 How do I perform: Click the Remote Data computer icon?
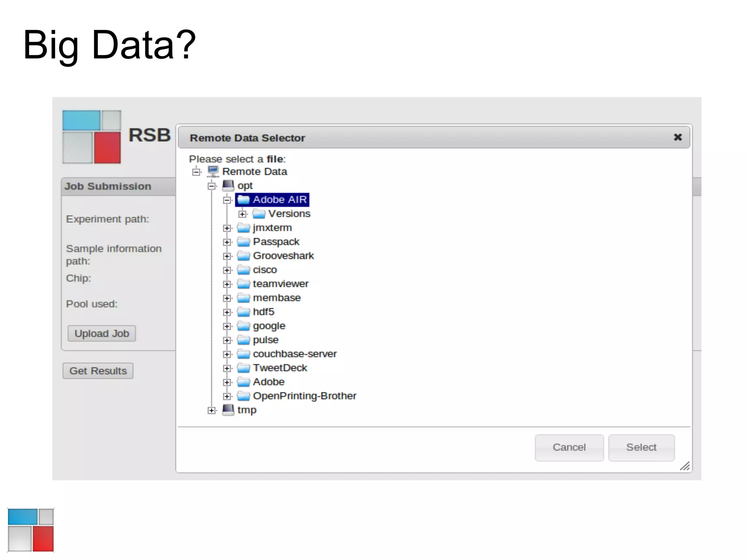point(213,171)
